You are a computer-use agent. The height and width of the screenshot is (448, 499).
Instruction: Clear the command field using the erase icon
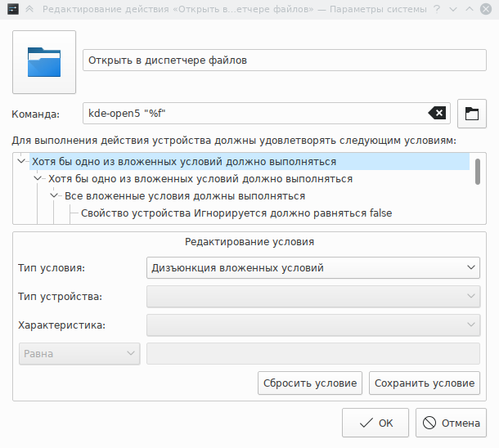click(x=437, y=113)
